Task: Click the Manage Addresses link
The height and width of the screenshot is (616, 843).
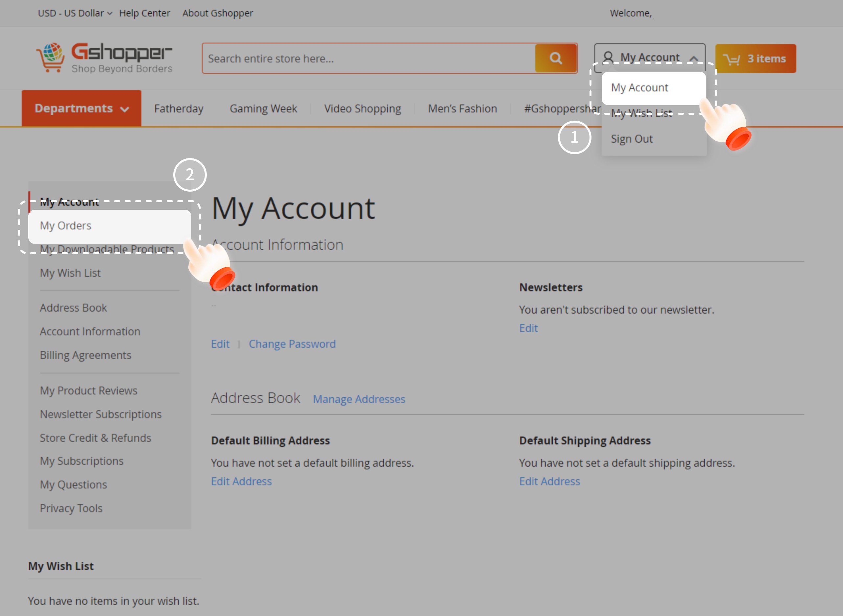Action: (359, 399)
